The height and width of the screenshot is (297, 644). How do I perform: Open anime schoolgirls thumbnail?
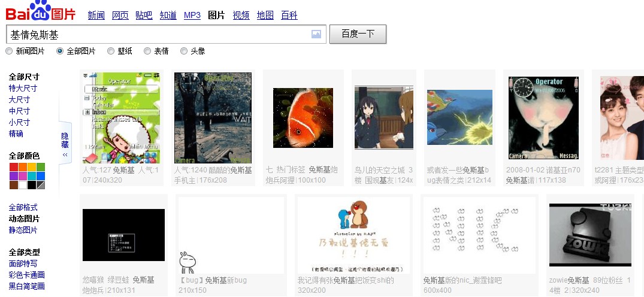pyautogui.click(x=383, y=118)
